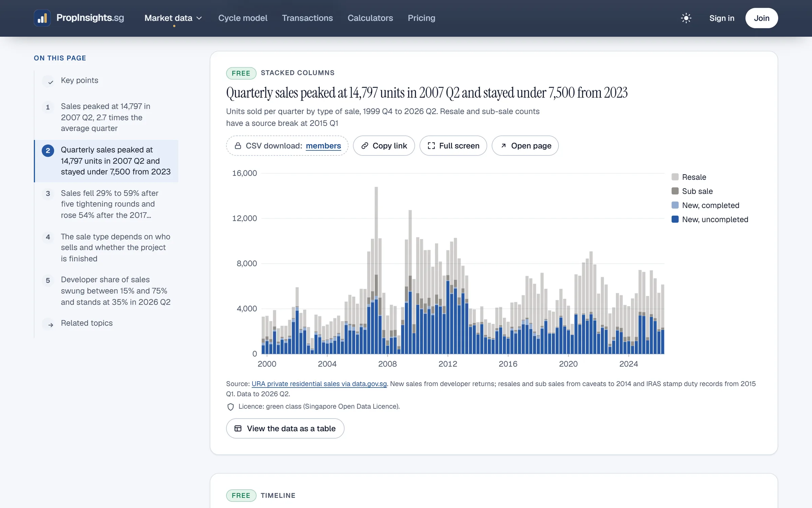Click the FREE badge above Stacked Columns

click(241, 73)
